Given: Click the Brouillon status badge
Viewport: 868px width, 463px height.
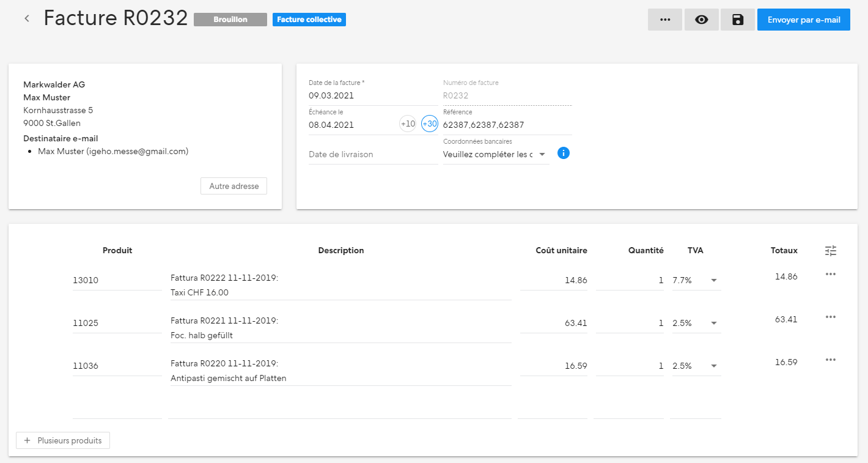Looking at the screenshot, I should [230, 20].
